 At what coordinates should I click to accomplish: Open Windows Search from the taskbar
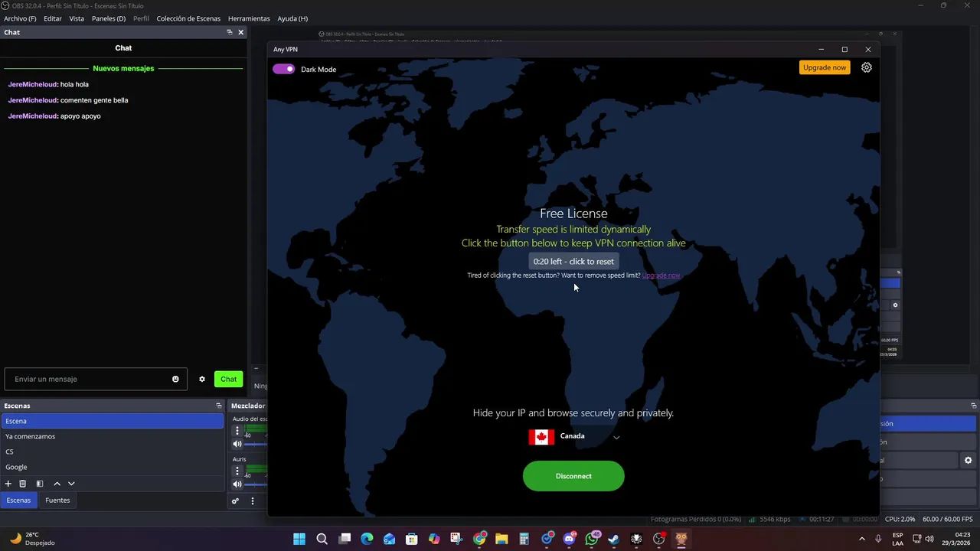322,539
